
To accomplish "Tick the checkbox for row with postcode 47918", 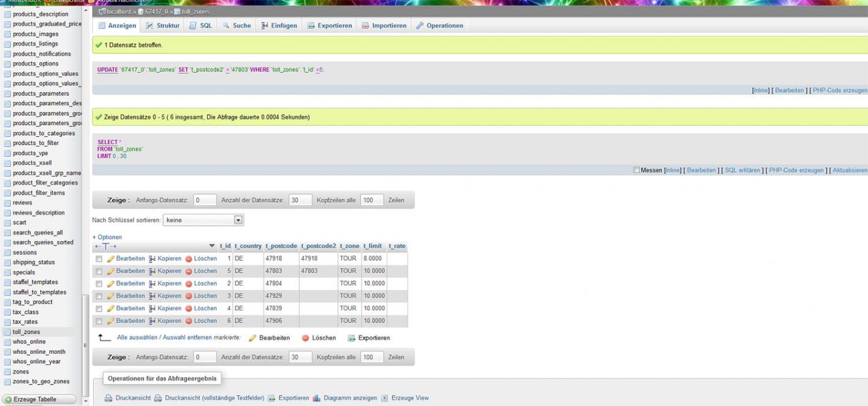I will pyautogui.click(x=99, y=259).
